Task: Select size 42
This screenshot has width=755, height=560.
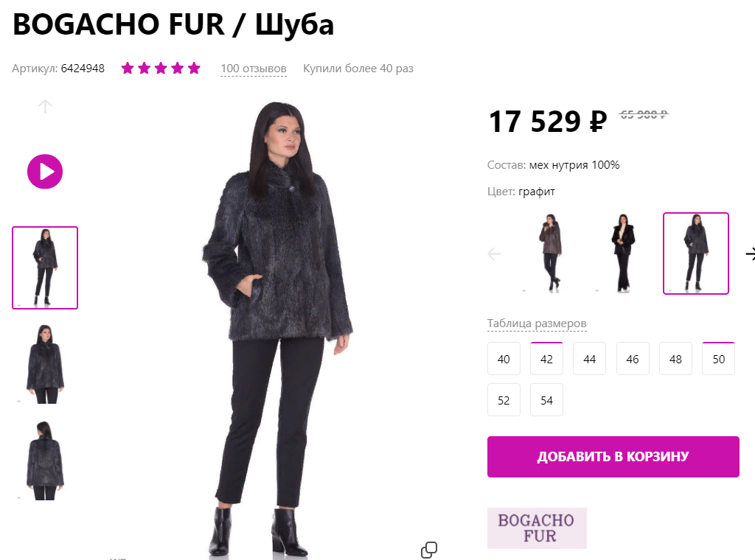Action: 546,359
